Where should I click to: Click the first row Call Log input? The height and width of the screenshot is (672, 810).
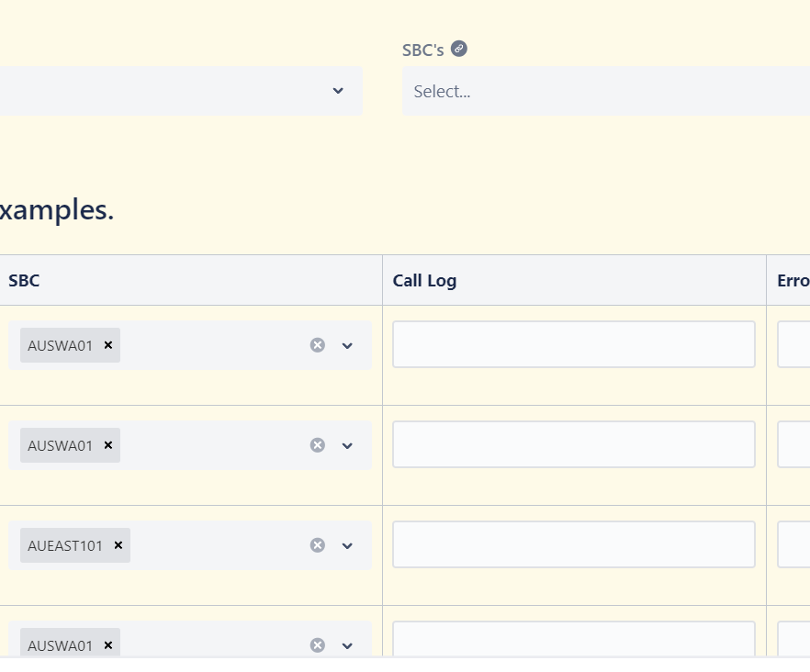click(x=574, y=344)
